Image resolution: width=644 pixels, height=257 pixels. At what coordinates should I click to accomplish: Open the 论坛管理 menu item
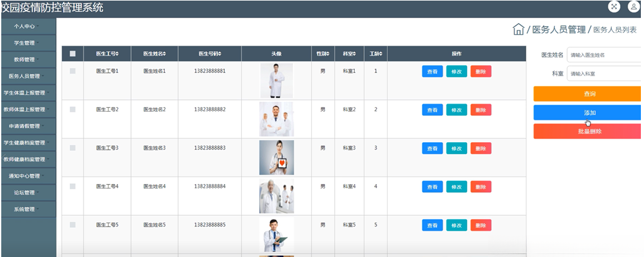[28, 193]
